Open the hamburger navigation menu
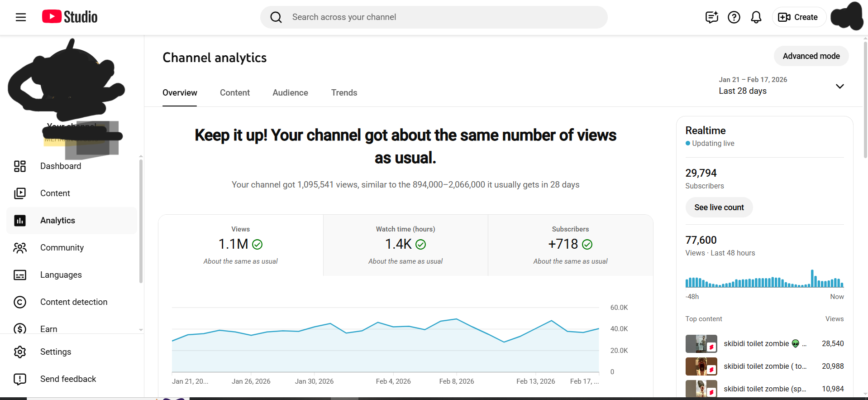Image resolution: width=868 pixels, height=400 pixels. click(21, 17)
